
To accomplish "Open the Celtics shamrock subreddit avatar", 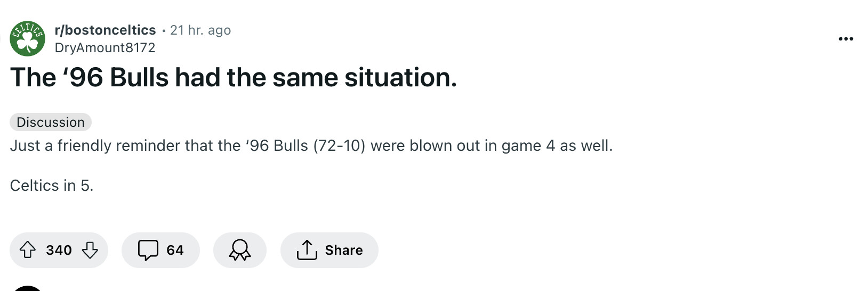I will coord(27,39).
